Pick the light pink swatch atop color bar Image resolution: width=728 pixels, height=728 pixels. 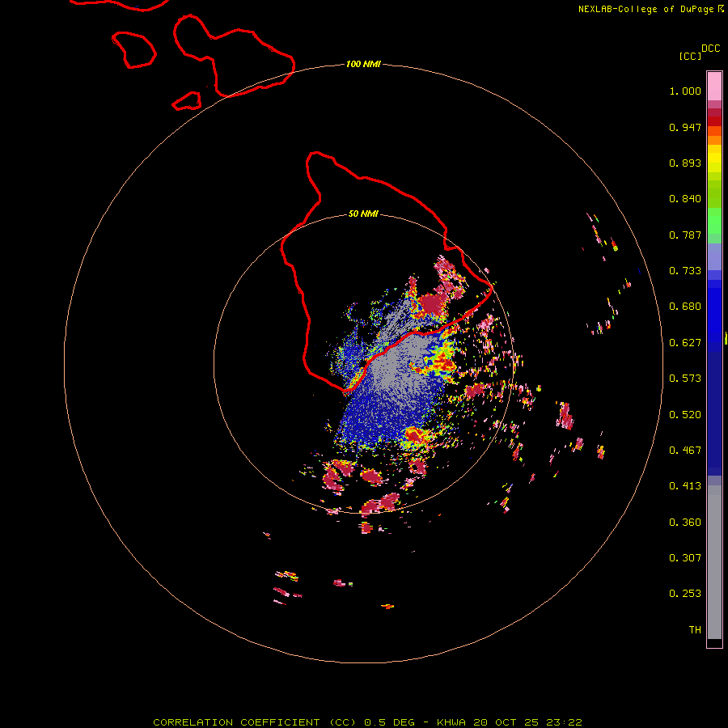[x=714, y=86]
